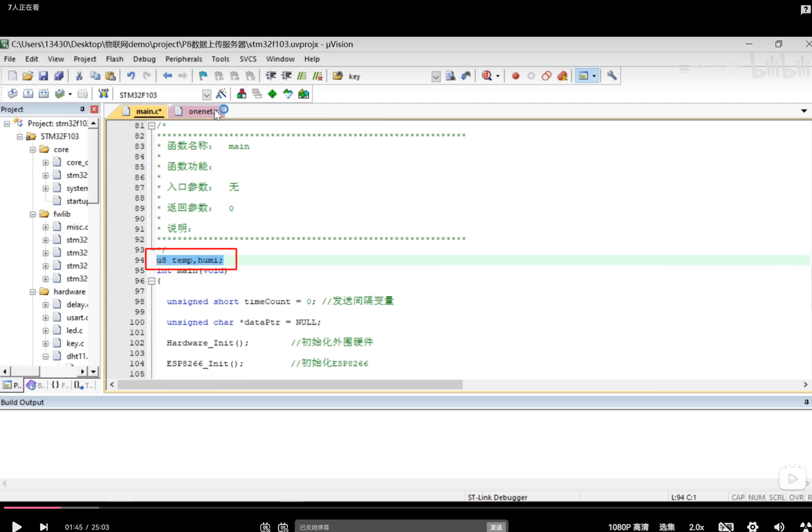Collapse the fwlib folder in project tree
The width and height of the screenshot is (812, 532).
point(32,214)
